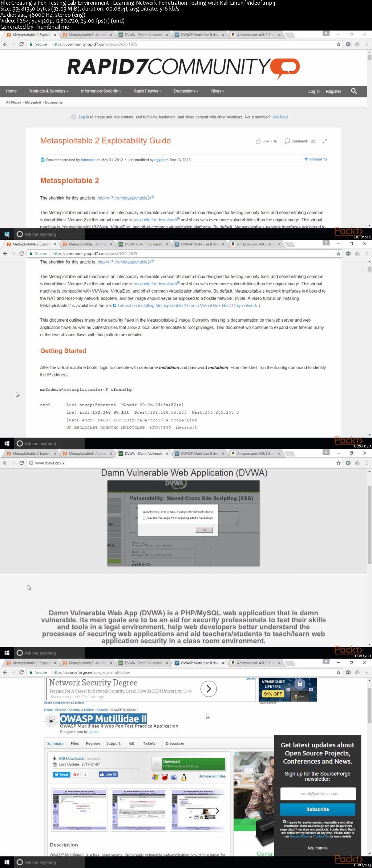
Task: Click the site info icon beside www.dvwa.co.uk
Action: point(31,463)
